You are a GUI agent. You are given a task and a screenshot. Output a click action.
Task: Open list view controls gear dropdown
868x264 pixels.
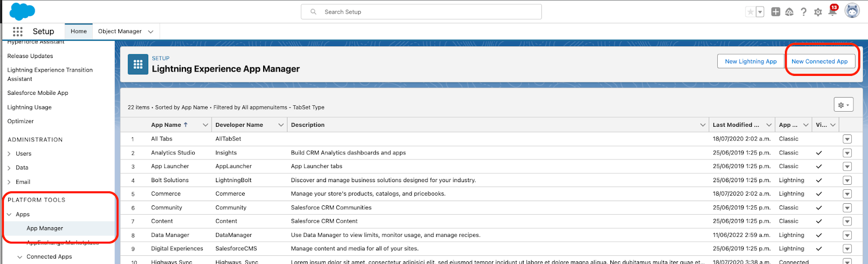(x=844, y=105)
